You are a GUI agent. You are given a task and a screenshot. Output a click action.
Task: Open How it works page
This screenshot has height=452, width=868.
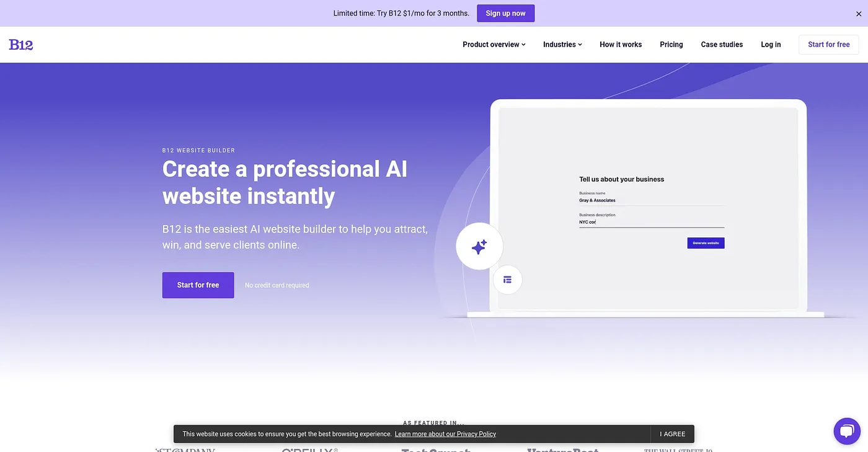(x=621, y=45)
